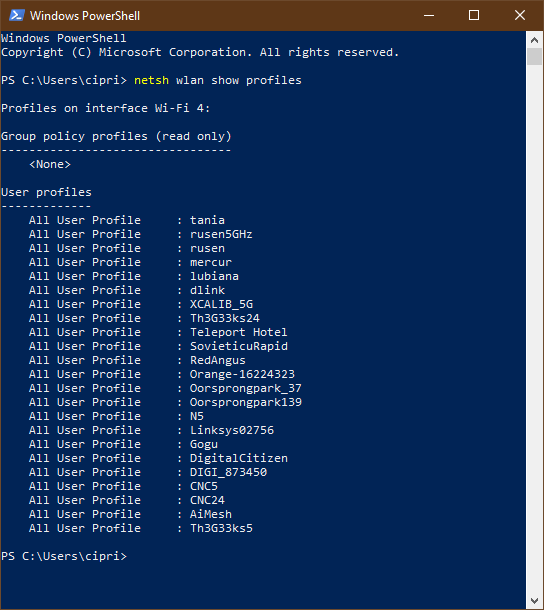Click the profile name "Th3G33ks24"
Viewport: 544px width, 610px height.
(225, 318)
